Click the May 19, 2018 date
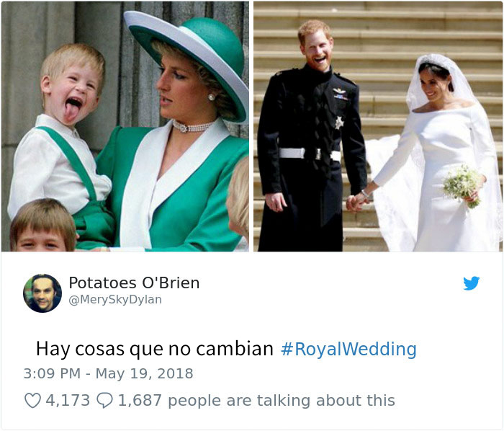Image resolution: width=504 pixels, height=431 pixels. pos(144,374)
